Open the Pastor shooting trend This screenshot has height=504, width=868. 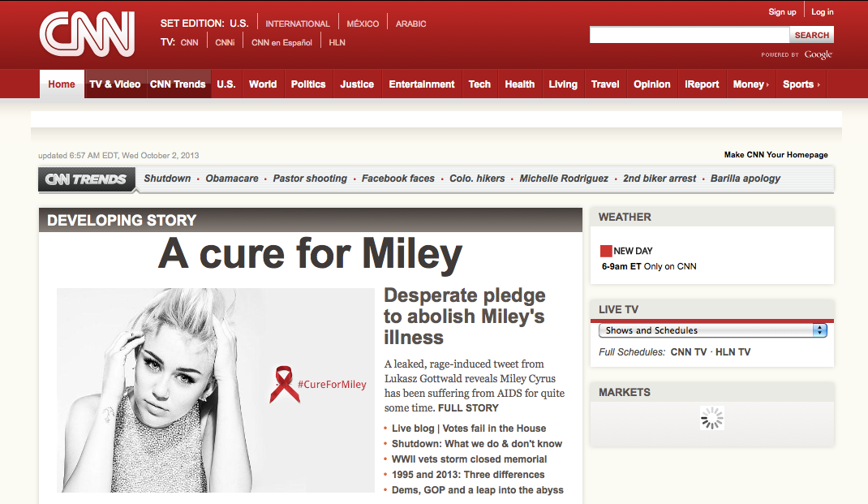pyautogui.click(x=310, y=179)
